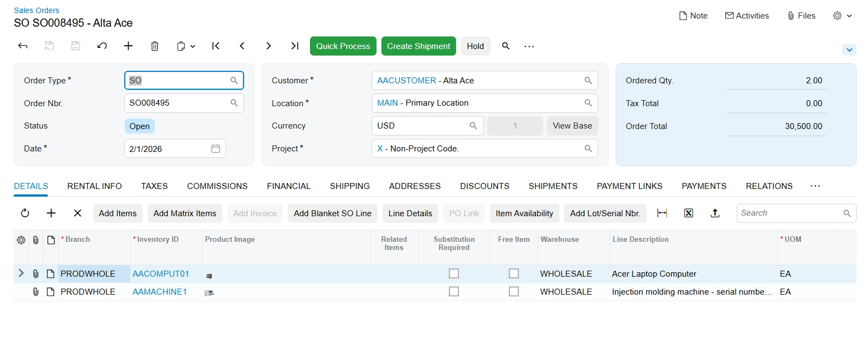
Task: Click the Upload (import) icon
Action: tap(715, 213)
